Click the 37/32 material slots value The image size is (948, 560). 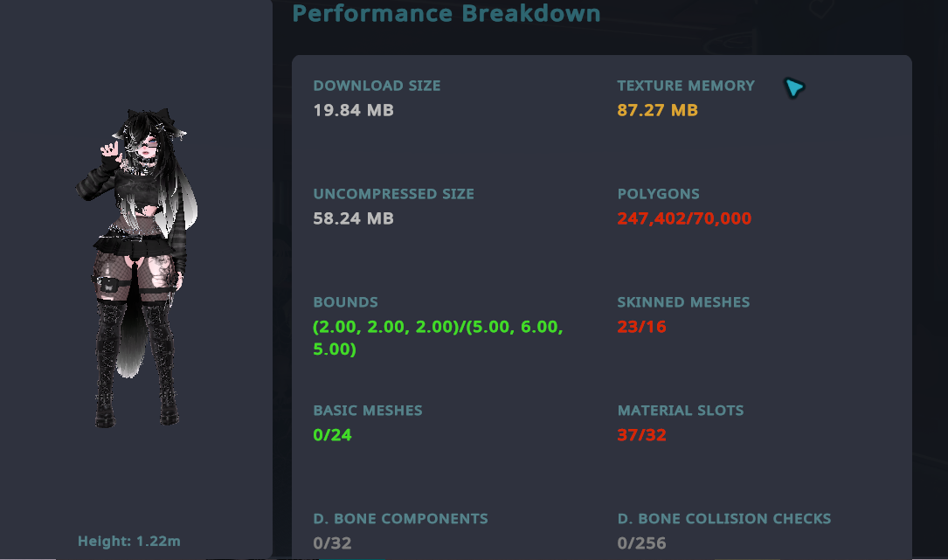point(641,435)
